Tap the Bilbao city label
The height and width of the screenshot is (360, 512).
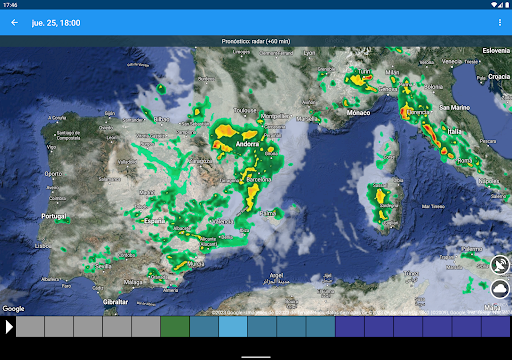tap(161, 119)
